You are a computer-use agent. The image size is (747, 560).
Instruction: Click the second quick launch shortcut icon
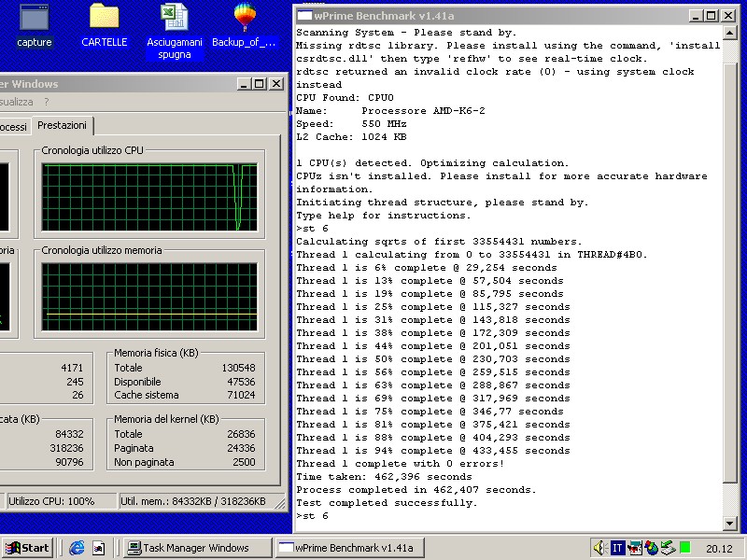[99, 548]
